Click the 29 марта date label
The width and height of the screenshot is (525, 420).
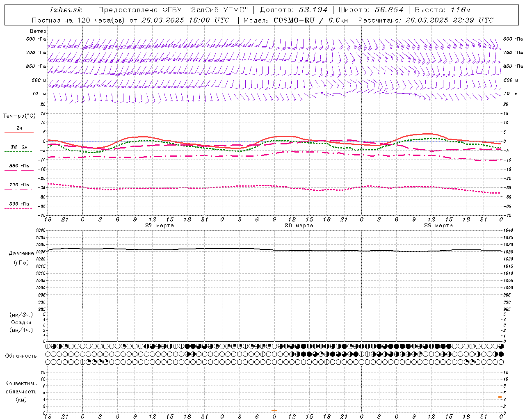coord(438,226)
